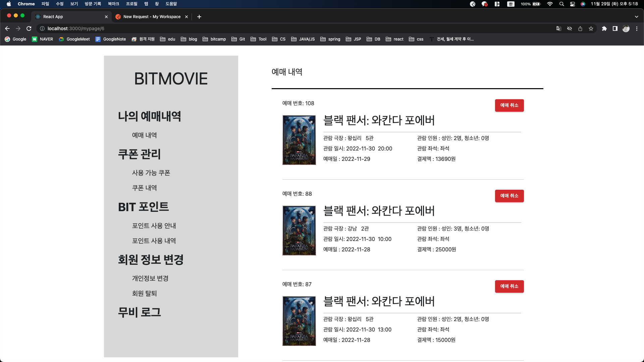Bookmark page with star icon
The image size is (644, 362).
click(x=591, y=28)
